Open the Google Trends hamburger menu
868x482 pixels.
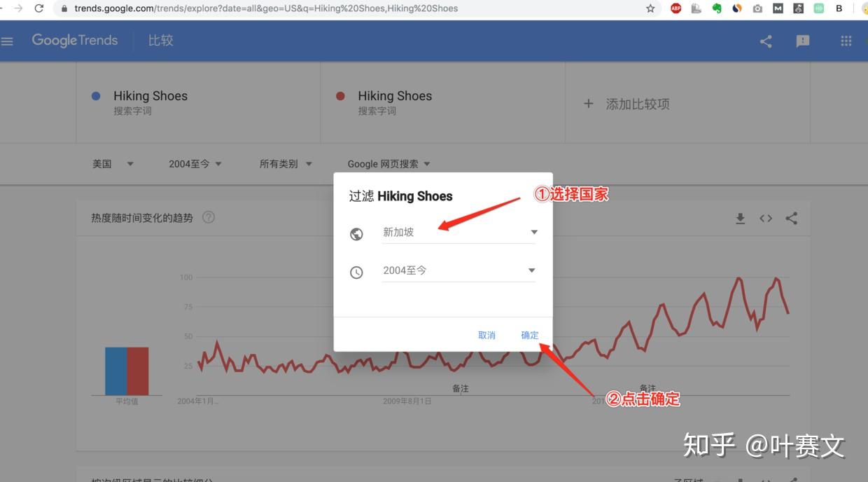(x=7, y=41)
